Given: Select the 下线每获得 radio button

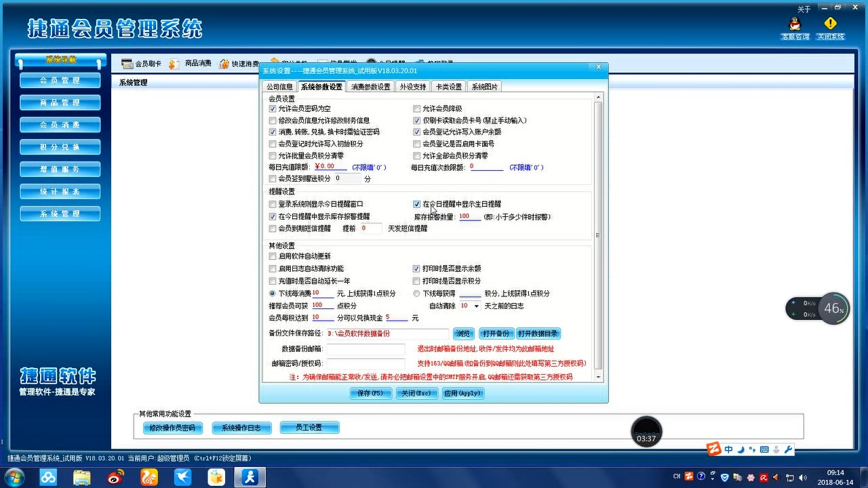Looking at the screenshot, I should pos(417,293).
